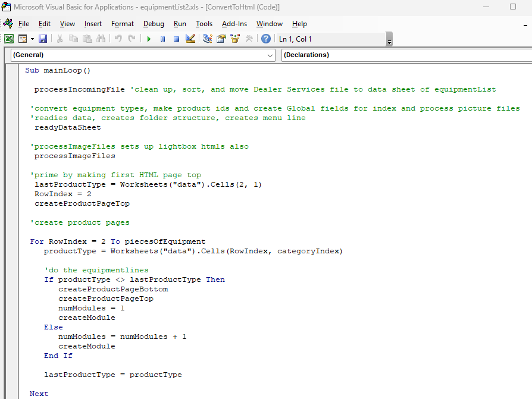Image resolution: width=532 pixels, height=399 pixels.
Task: Expand the toolbar options overflow arrow
Action: [x=389, y=41]
